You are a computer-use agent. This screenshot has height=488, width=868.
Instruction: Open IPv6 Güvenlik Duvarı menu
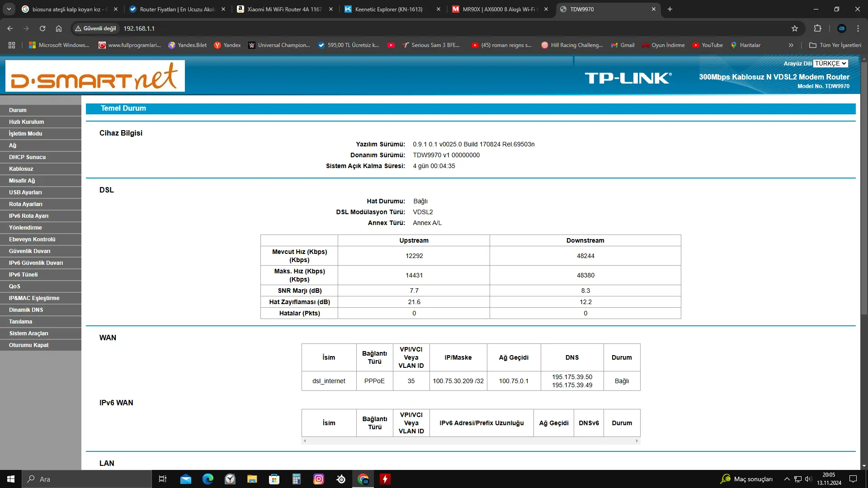[41, 263]
